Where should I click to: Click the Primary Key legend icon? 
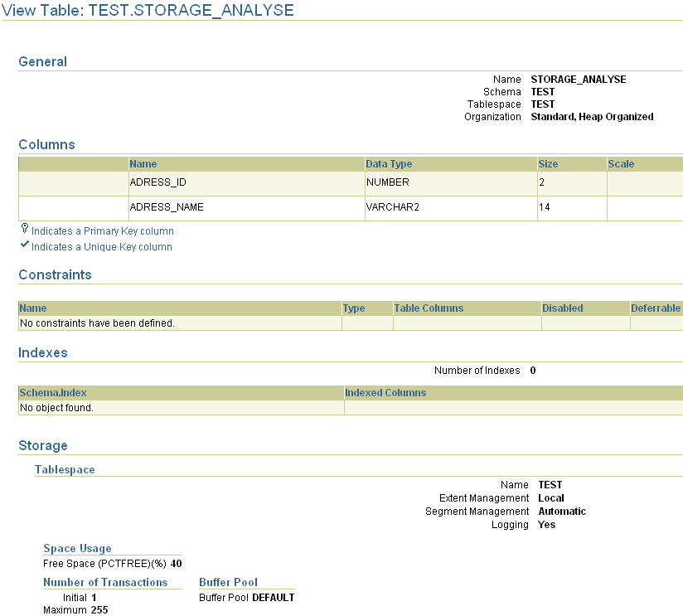pos(25,229)
